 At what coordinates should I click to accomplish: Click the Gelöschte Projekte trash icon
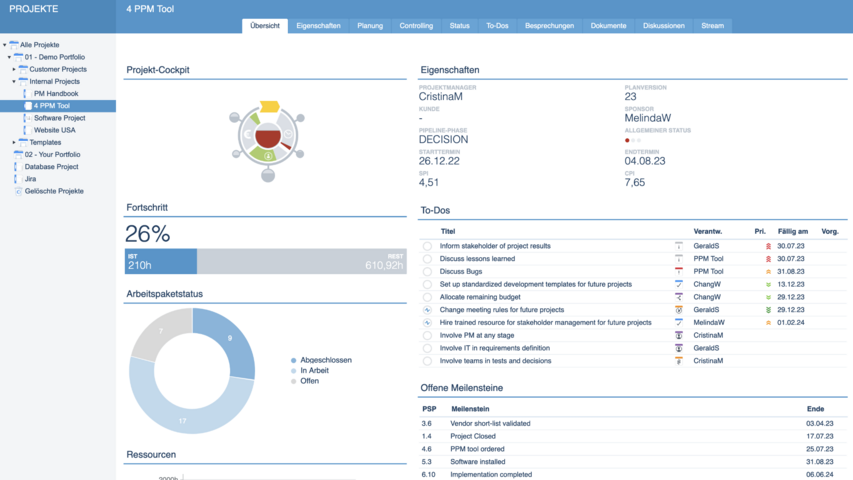tap(18, 191)
